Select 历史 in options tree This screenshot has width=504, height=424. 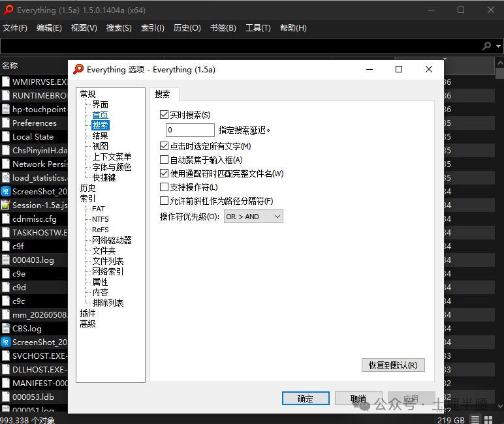pyautogui.click(x=87, y=188)
